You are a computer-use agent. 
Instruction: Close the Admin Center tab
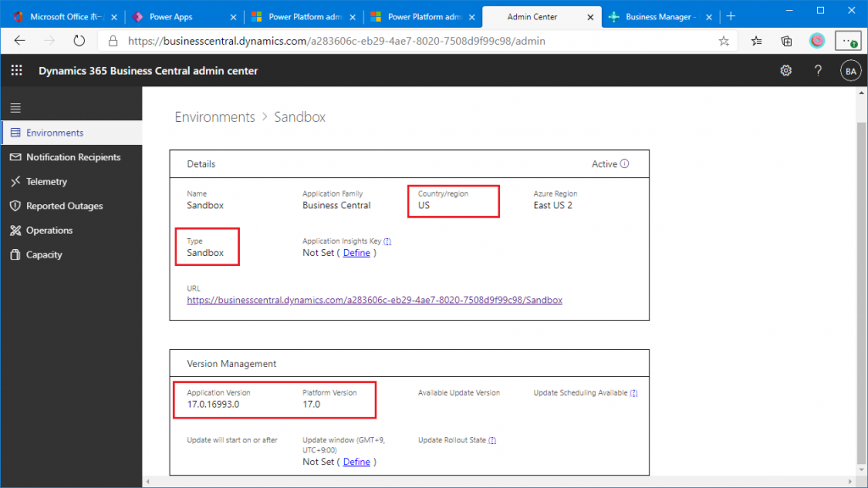pos(590,17)
